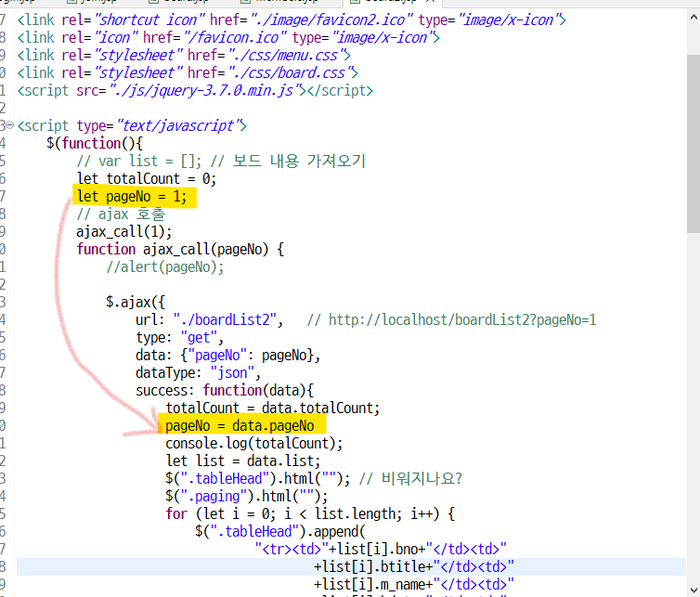The height and width of the screenshot is (597, 700).
Task: Collapse the script type="text/javascript" fold marker
Action: (9, 125)
